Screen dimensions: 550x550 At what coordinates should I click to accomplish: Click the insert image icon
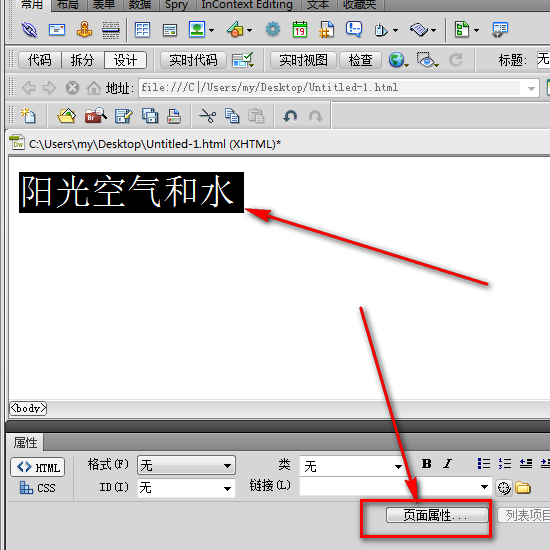[x=197, y=29]
